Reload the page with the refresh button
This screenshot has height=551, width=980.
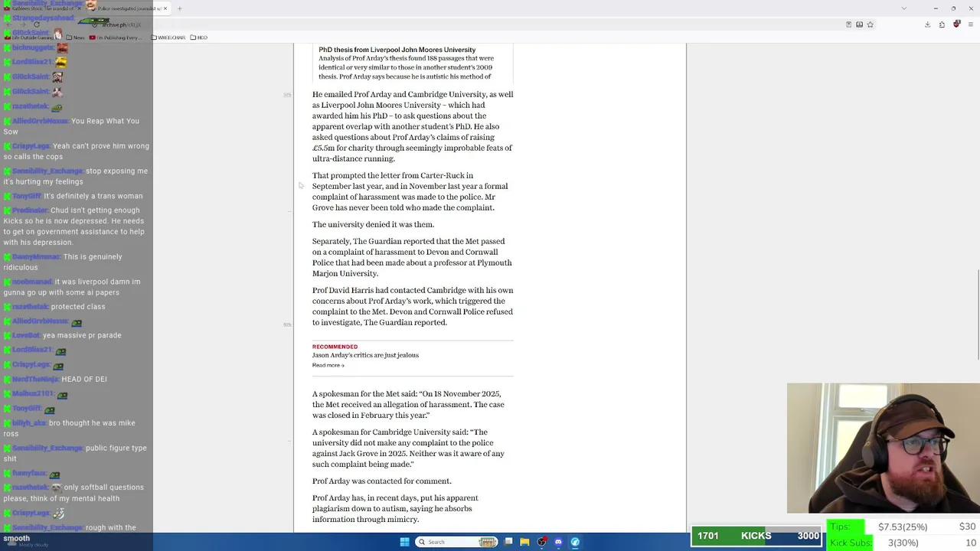click(x=36, y=24)
